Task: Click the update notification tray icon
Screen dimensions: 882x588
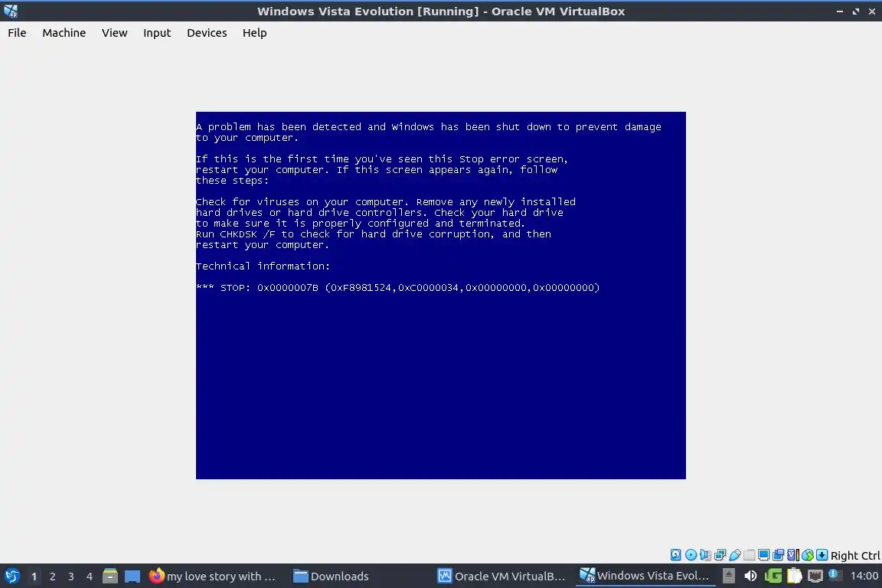Action: click(x=835, y=575)
